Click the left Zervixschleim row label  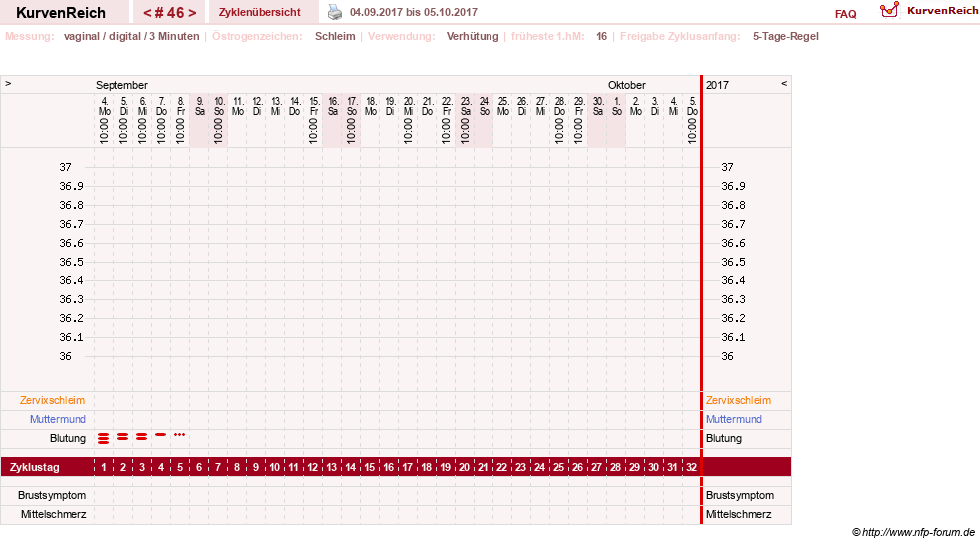tap(53, 400)
